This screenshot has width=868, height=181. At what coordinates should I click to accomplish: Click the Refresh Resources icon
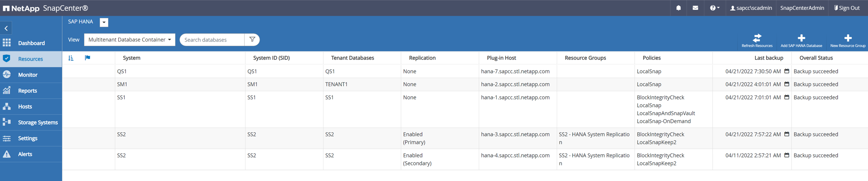click(x=757, y=38)
